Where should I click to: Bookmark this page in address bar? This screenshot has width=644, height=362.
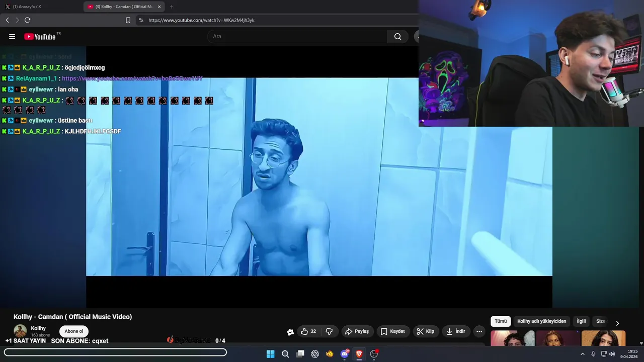[x=128, y=20]
